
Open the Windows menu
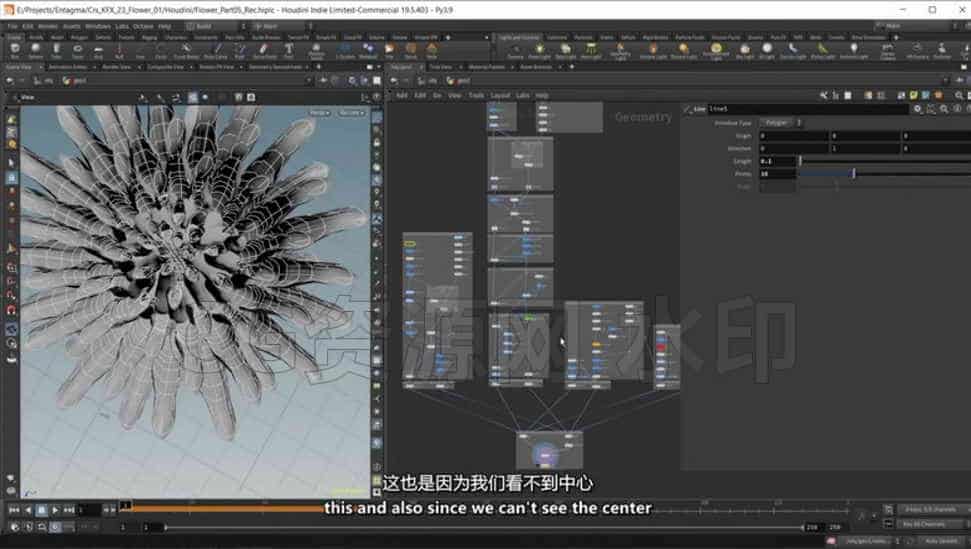click(98, 27)
